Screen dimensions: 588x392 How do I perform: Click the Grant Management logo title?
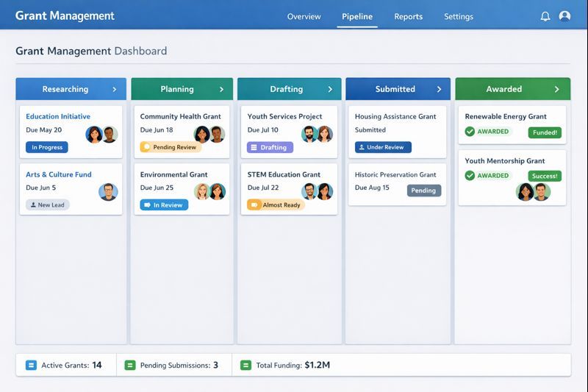(x=65, y=15)
